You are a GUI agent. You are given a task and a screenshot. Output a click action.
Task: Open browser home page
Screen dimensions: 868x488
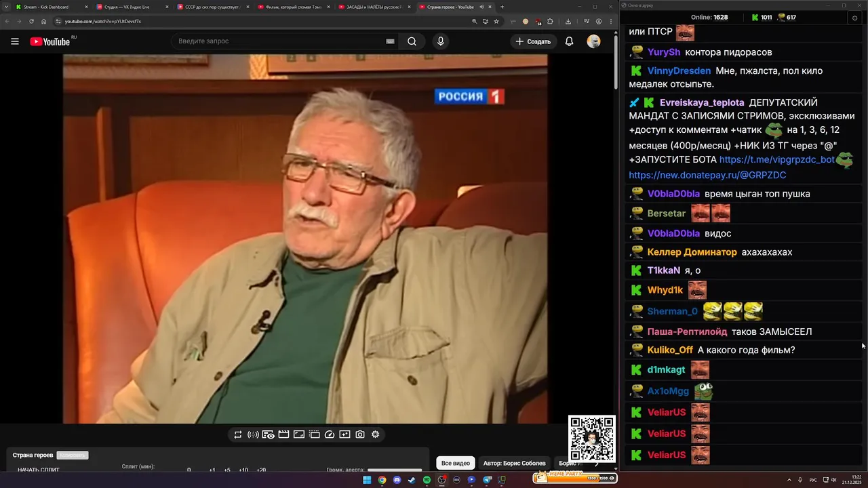click(x=43, y=21)
